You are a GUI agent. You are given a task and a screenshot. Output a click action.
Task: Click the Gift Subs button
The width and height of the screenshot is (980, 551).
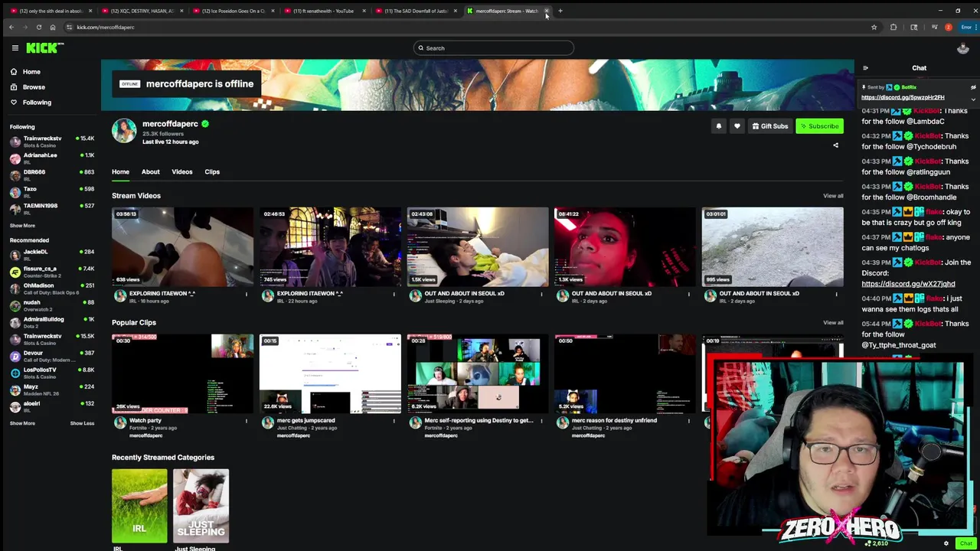769,126
